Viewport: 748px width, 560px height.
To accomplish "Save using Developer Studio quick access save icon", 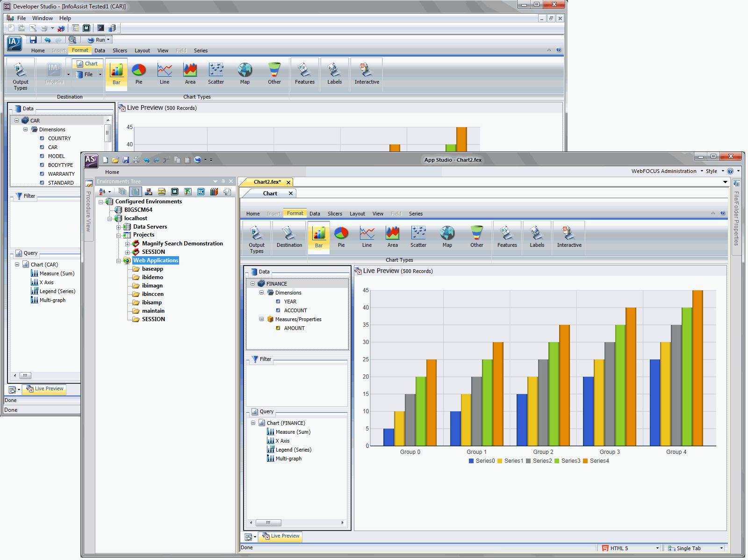I will [33, 40].
